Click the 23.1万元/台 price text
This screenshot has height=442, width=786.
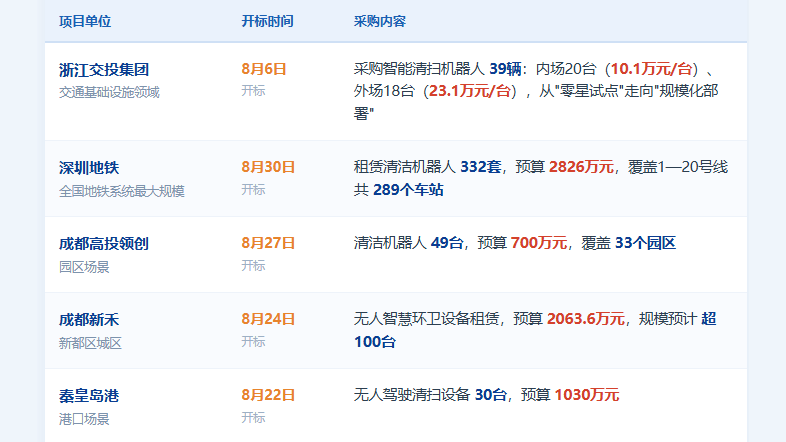[470, 91]
